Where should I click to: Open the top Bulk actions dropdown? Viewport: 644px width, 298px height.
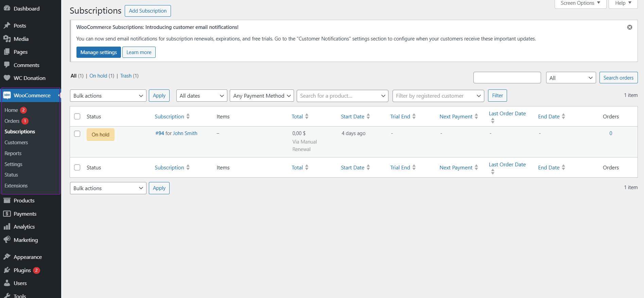click(x=108, y=96)
